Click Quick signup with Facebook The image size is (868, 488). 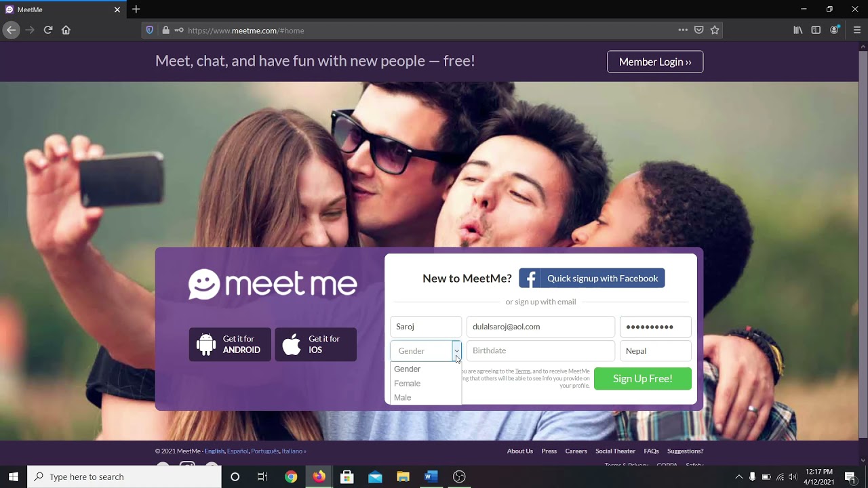click(x=592, y=279)
